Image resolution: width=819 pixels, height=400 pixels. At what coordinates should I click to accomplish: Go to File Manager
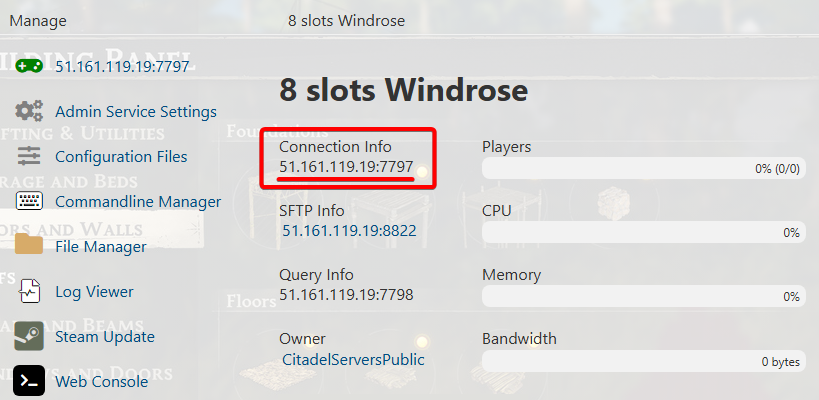click(101, 247)
